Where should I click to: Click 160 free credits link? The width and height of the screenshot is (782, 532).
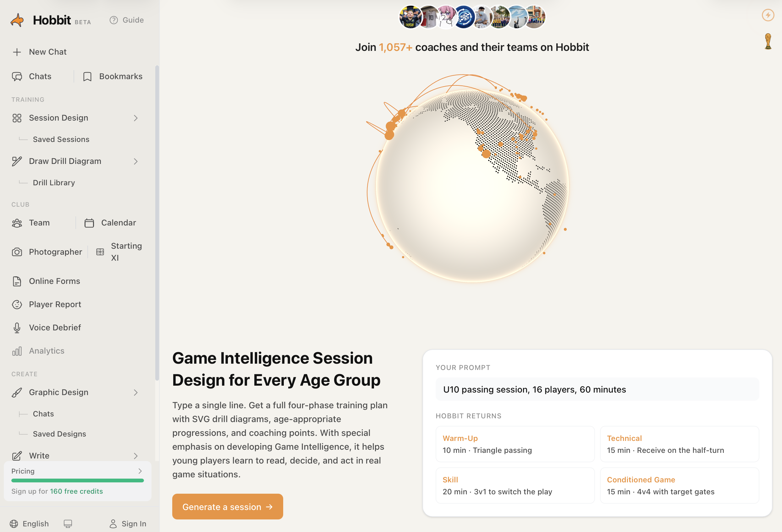tap(76, 491)
